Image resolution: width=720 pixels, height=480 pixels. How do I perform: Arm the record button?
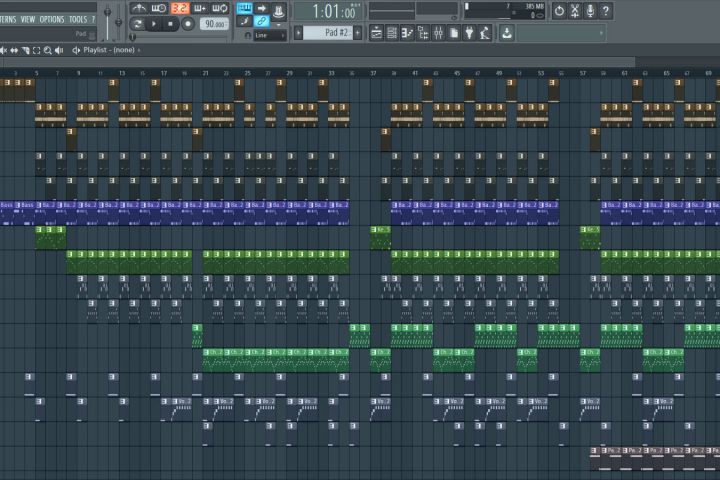188,24
